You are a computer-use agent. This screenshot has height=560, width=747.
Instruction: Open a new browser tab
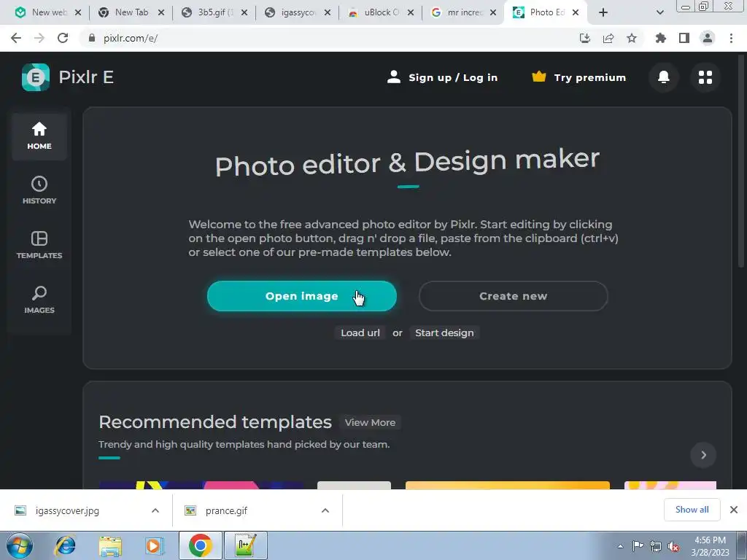pos(603,12)
